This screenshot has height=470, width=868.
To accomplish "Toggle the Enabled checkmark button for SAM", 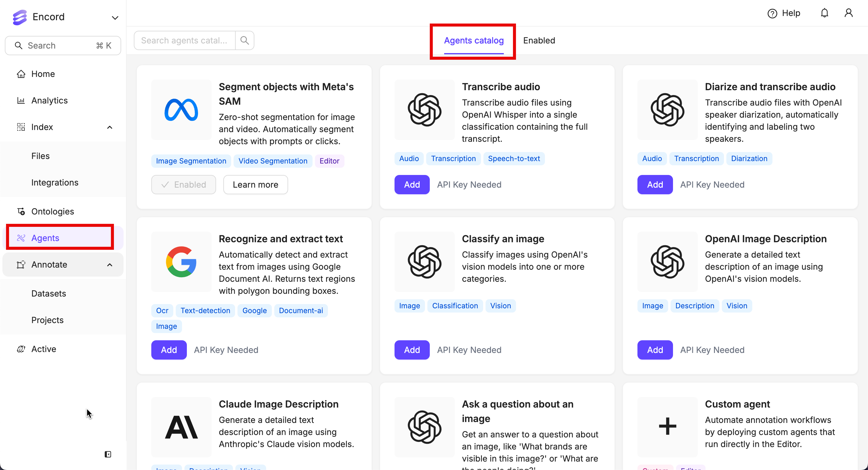I will [184, 184].
